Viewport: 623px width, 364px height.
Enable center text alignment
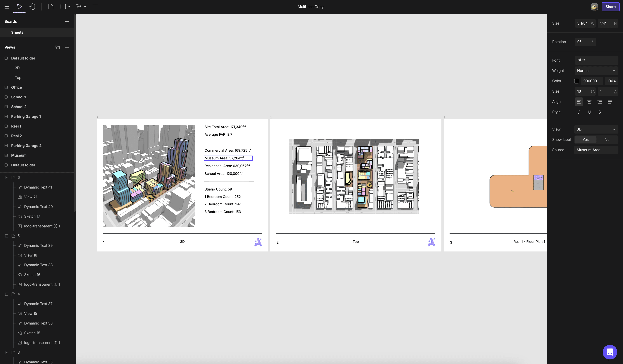pyautogui.click(x=589, y=102)
